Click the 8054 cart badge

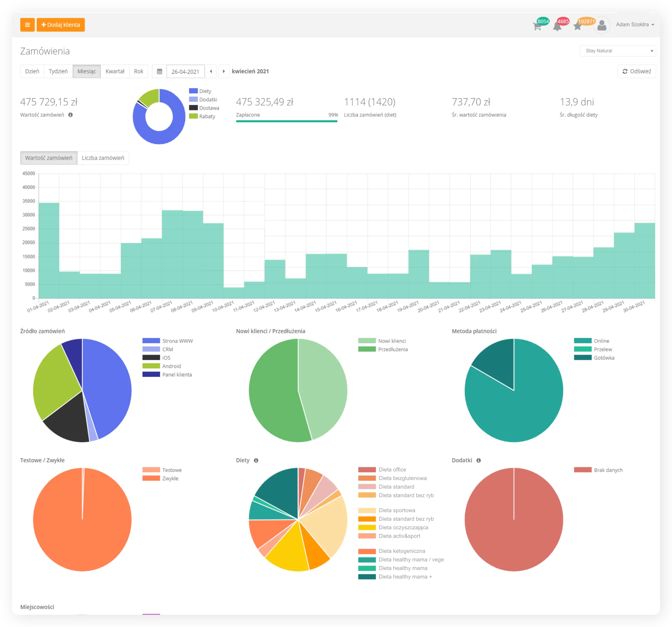(x=543, y=21)
